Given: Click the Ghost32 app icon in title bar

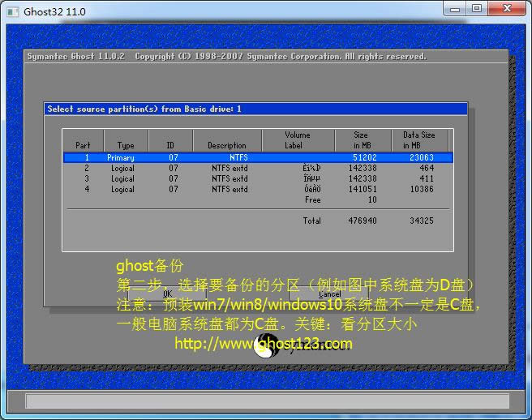Looking at the screenshot, I should tap(12, 12).
